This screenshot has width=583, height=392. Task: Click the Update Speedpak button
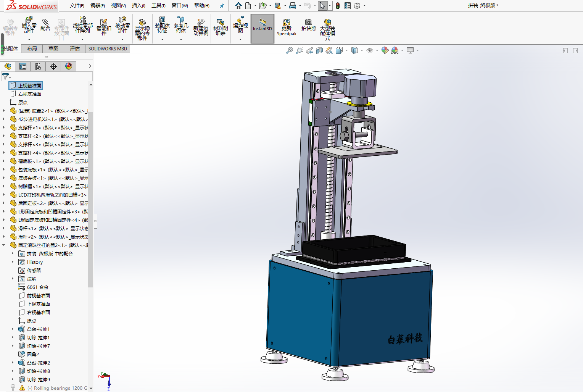coord(287,27)
